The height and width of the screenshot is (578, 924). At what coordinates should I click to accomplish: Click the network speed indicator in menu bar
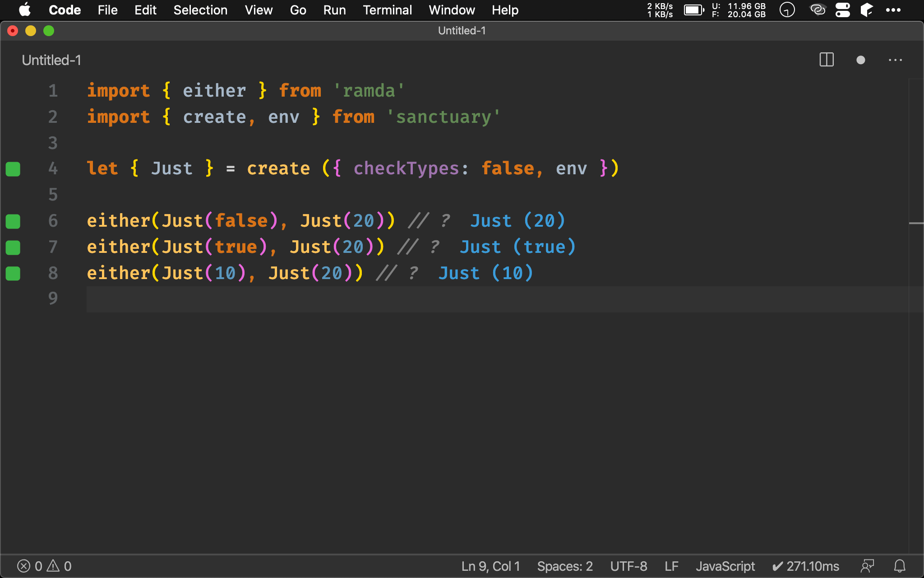[x=660, y=10]
